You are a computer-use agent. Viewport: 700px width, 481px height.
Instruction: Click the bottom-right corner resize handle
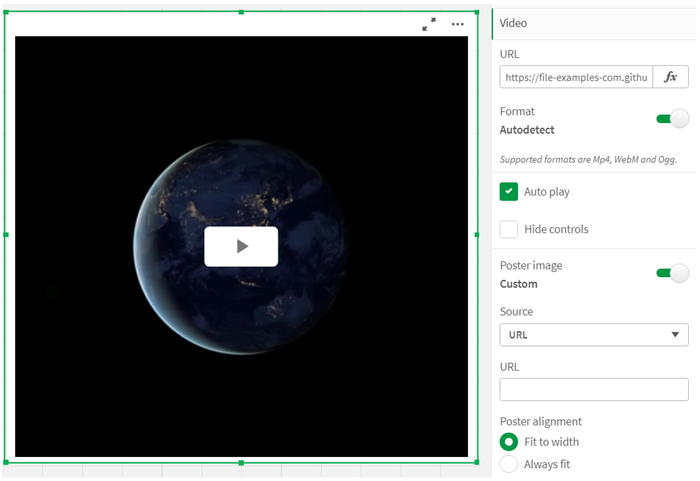(x=477, y=462)
